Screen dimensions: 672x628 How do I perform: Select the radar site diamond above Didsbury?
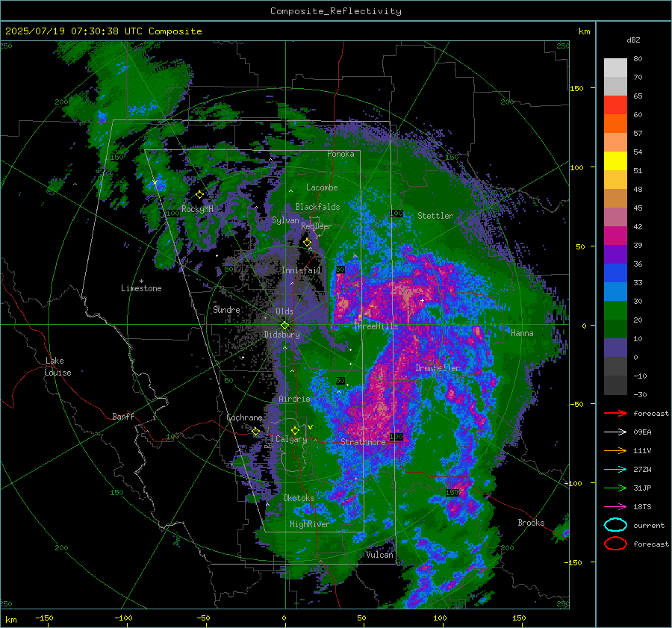(284, 325)
